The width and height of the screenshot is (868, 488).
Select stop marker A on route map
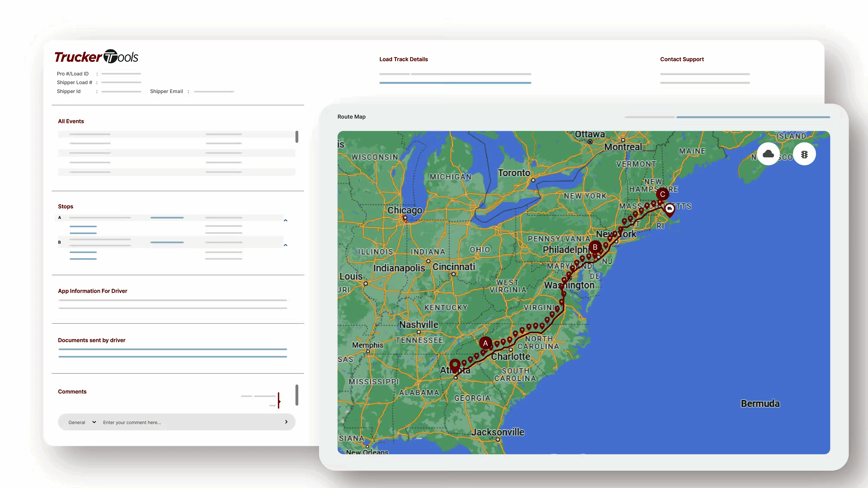tap(485, 343)
